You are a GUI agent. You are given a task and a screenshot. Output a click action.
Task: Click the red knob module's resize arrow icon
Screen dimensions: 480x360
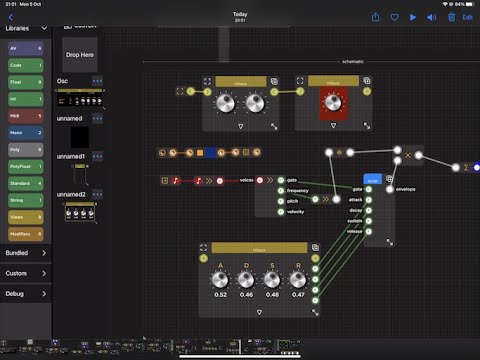pos(367,126)
